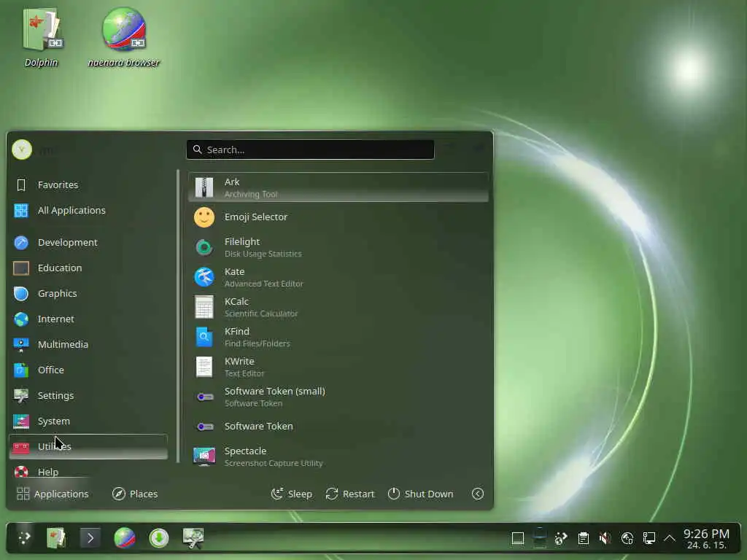The height and width of the screenshot is (560, 747).
Task: Click the Sleep button
Action: tap(292, 494)
